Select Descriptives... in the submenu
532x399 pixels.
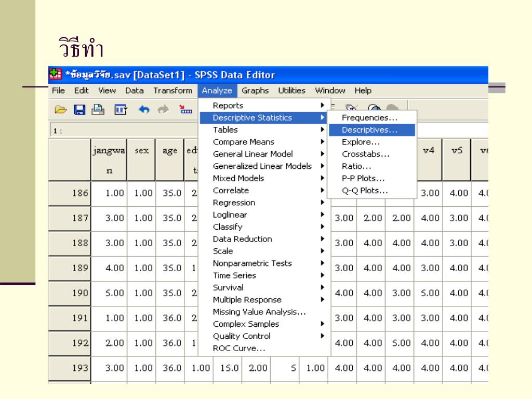pos(372,130)
